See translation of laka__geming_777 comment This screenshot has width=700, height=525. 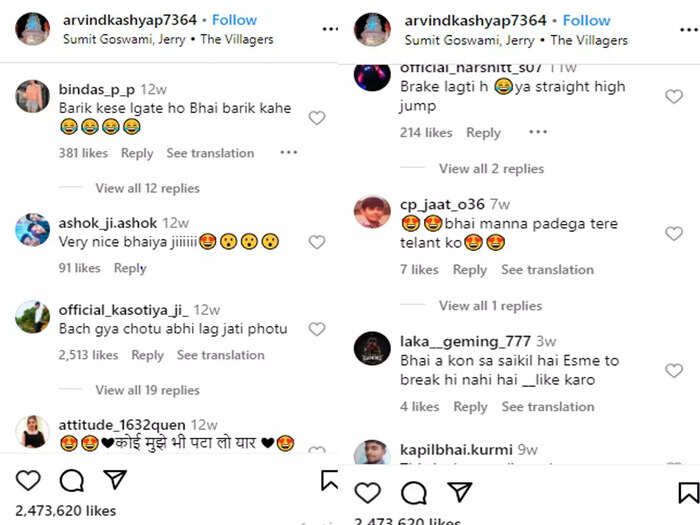click(548, 407)
